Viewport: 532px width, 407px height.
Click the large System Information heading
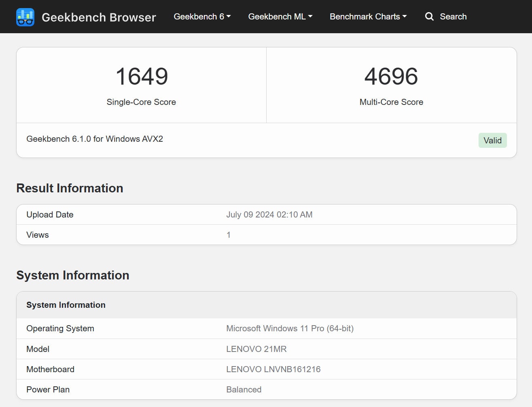[73, 275]
